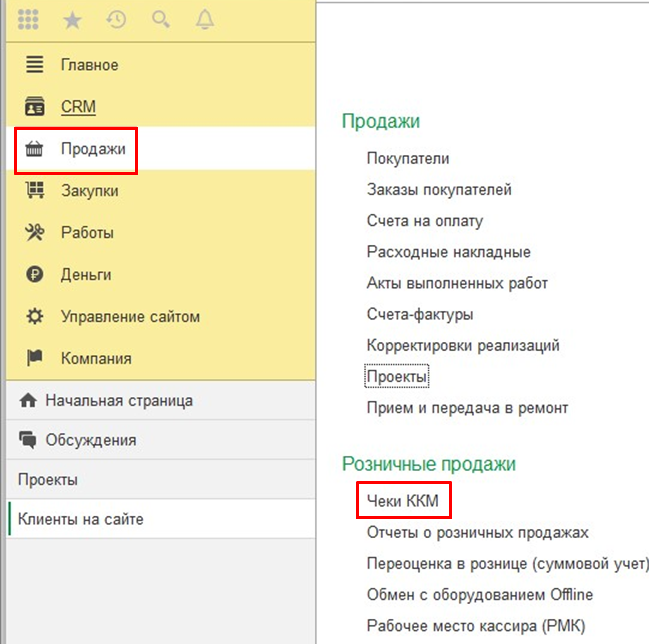Click the Закупки cart icon
The width and height of the screenshot is (649, 644).
pos(35,190)
